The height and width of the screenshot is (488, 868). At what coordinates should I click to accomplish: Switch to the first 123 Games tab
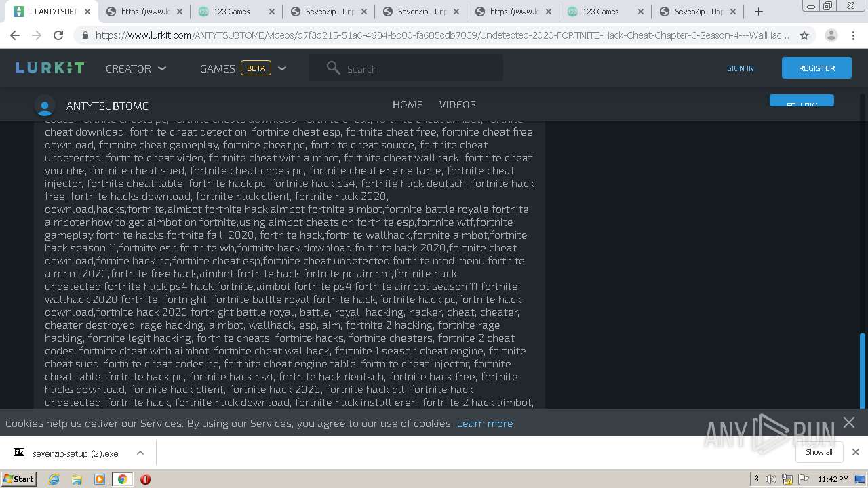[x=235, y=12]
